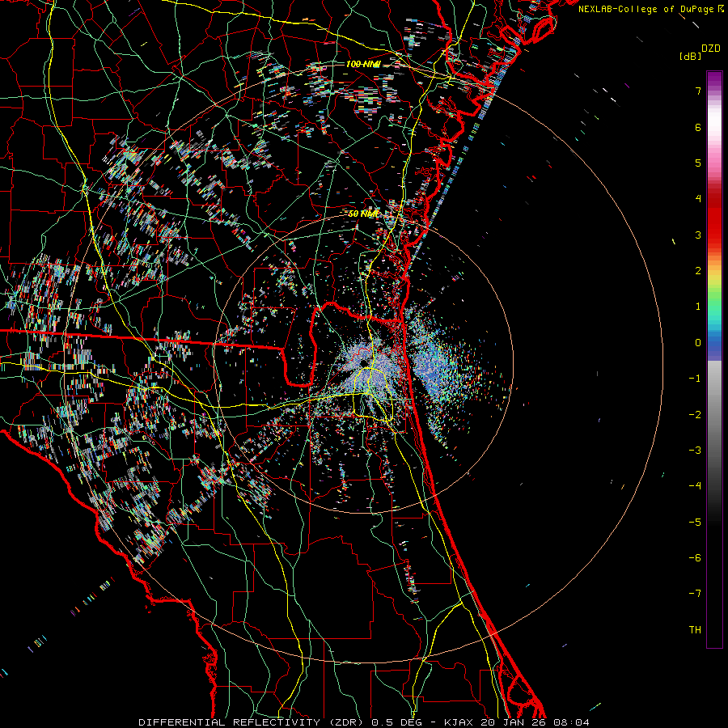The width and height of the screenshot is (728, 728).
Task: Click the 100 NMI range ring label
Action: click(x=363, y=64)
